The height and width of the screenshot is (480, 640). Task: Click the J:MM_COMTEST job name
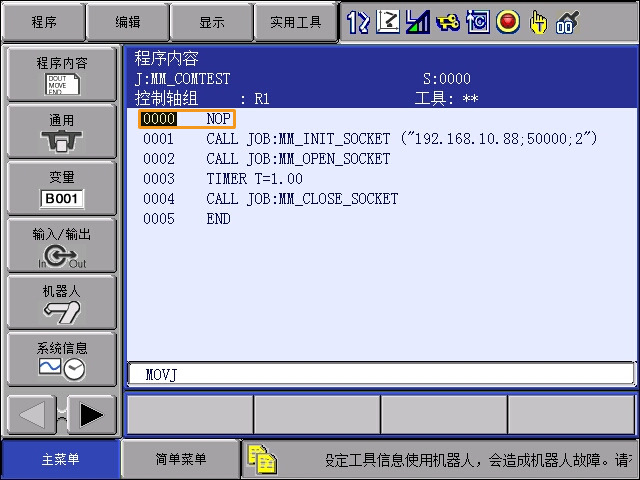(182, 78)
